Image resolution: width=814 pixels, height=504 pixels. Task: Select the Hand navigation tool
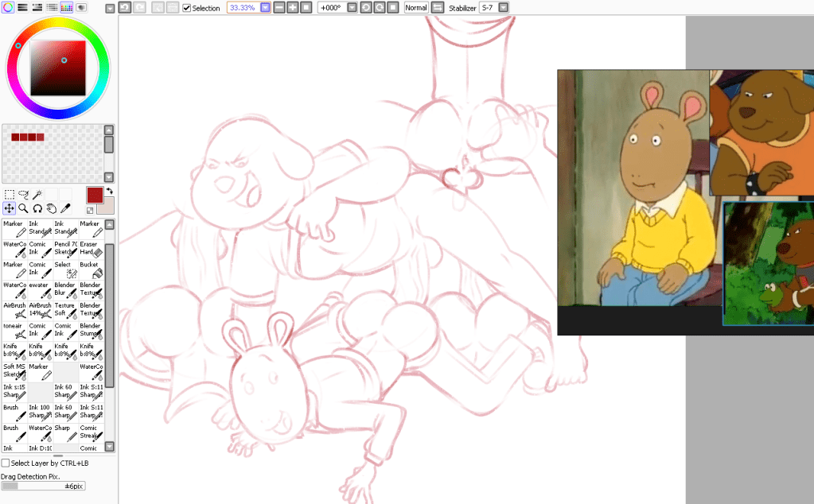(x=51, y=208)
